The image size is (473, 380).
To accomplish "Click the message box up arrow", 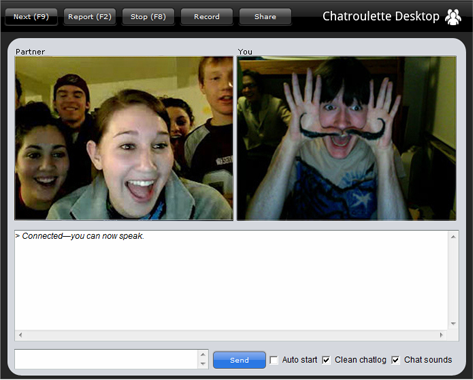I will [x=203, y=355].
